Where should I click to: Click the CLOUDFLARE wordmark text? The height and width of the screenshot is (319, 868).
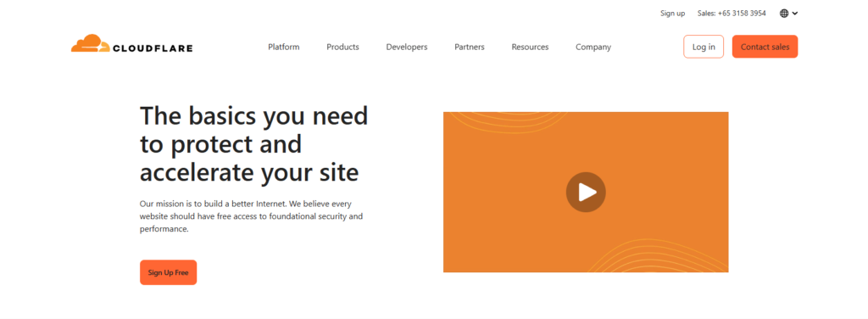[153, 48]
